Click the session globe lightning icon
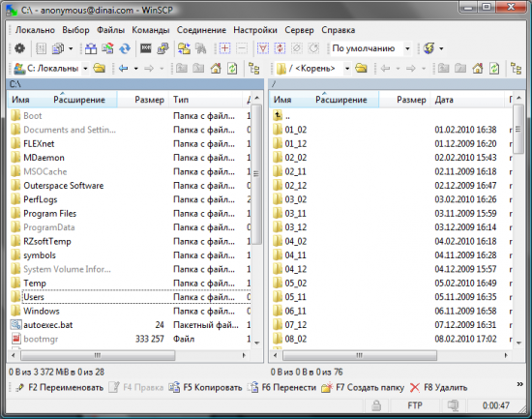 [429, 48]
